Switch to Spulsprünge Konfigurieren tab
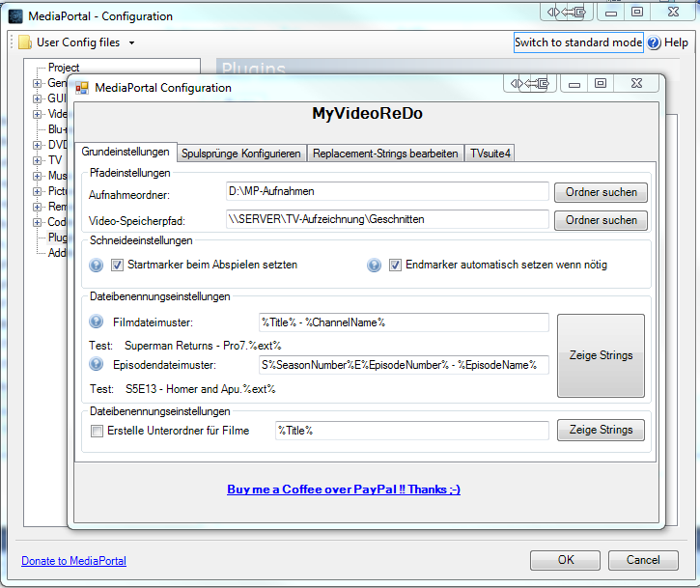The image size is (700, 588). pos(241,154)
